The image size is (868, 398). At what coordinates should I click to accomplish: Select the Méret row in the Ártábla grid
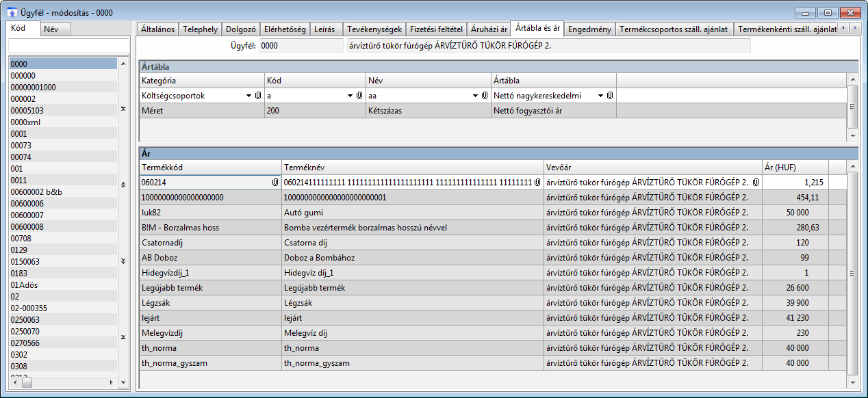pyautogui.click(x=493, y=111)
